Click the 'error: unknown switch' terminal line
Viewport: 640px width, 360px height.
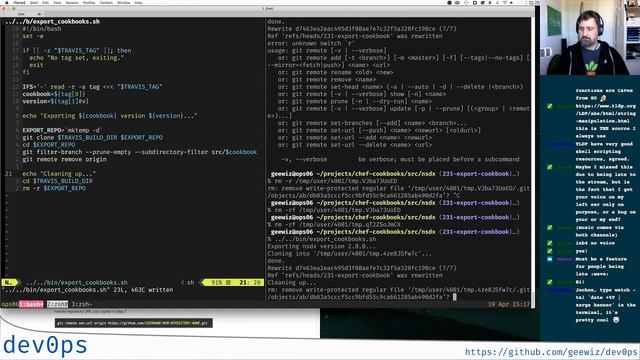point(311,43)
